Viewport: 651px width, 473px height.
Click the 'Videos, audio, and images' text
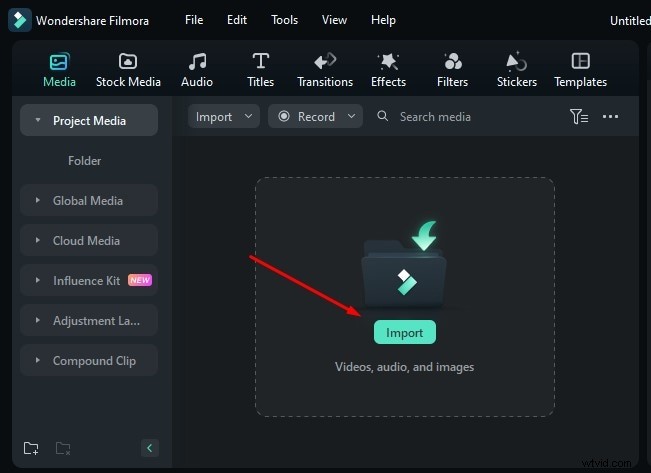point(404,367)
